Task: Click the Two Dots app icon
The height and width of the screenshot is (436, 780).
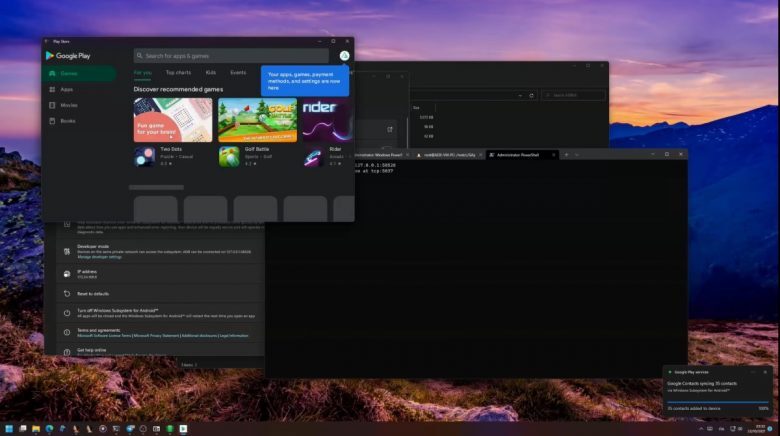Action: click(x=144, y=157)
